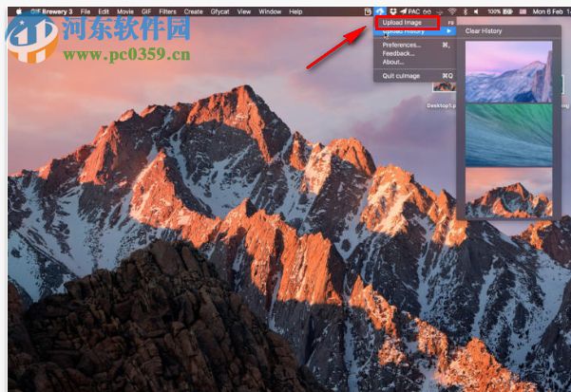This screenshot has height=392, width=571.
Task: Click the flag input source icon
Action: 523,11
